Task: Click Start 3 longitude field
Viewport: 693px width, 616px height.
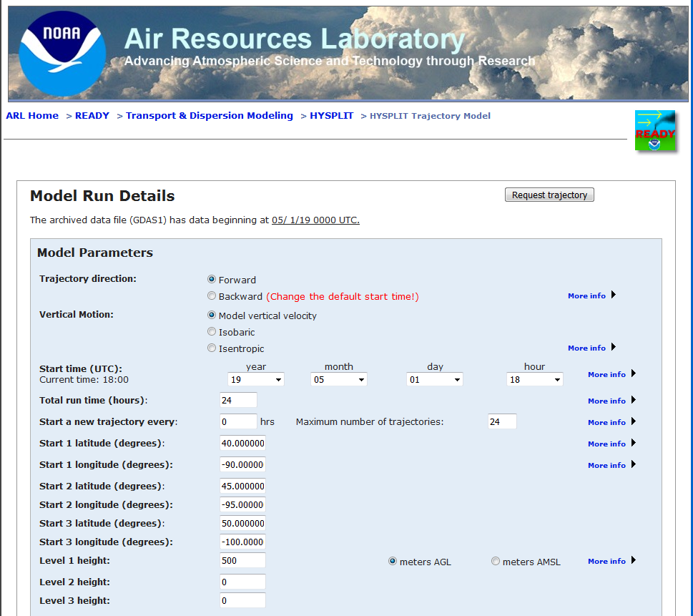Action: (x=242, y=542)
